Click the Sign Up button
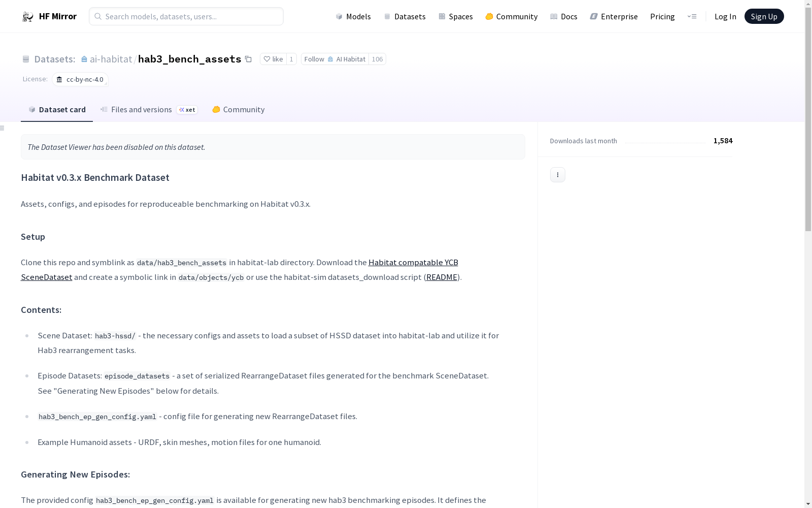 click(x=764, y=16)
